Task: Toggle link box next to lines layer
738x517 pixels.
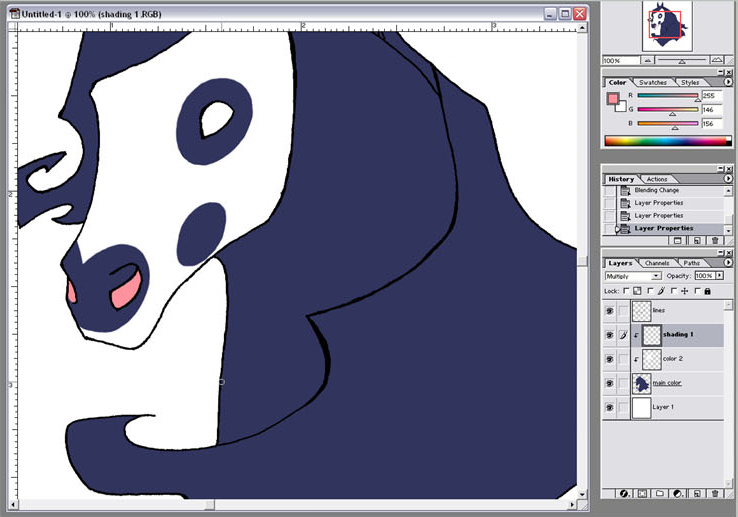Action: (623, 311)
